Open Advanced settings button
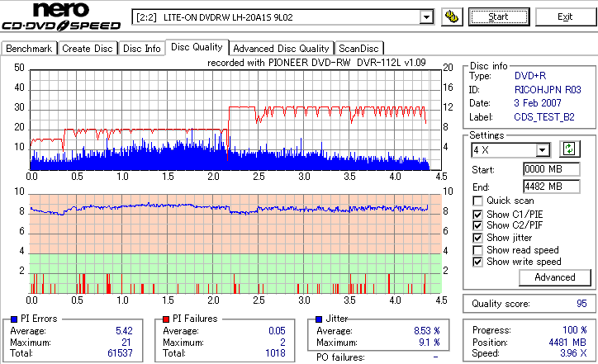Viewport: 598px width, 364px height. coord(554,277)
